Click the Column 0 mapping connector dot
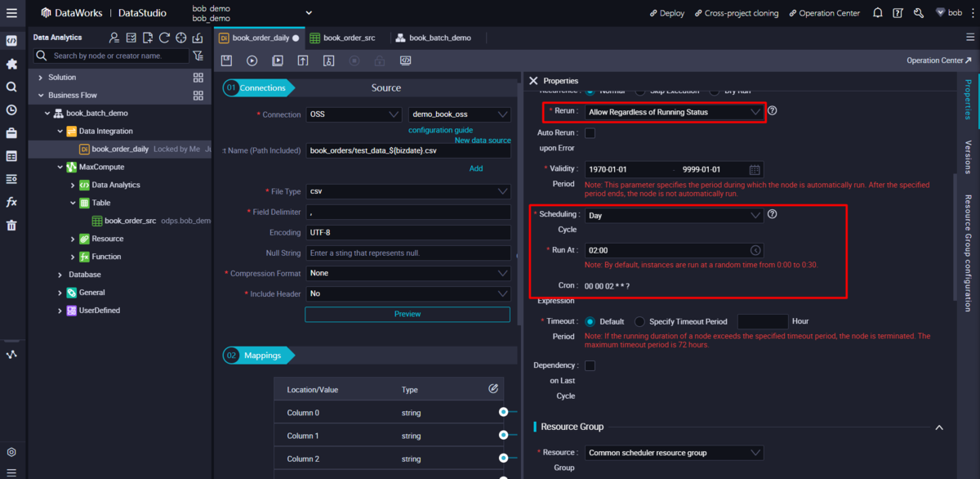 point(504,412)
